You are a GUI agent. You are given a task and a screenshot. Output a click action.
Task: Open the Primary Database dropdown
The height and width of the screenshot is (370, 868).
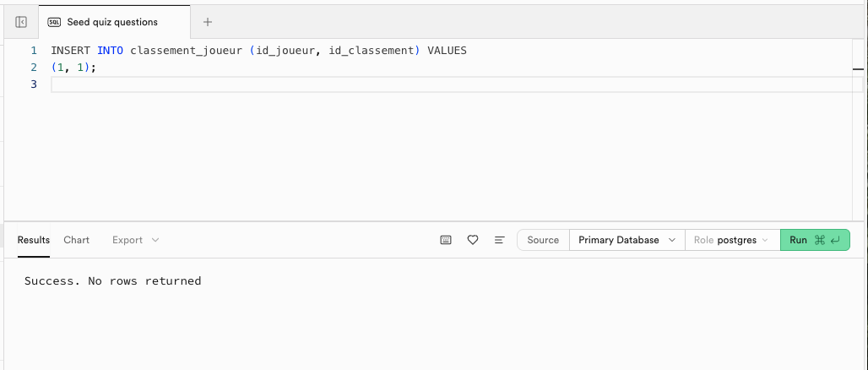coord(627,240)
